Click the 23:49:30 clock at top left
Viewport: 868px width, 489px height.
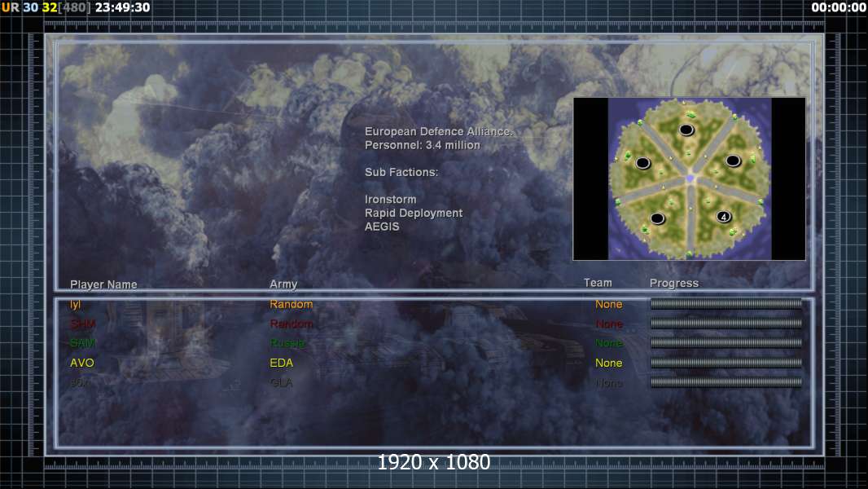tap(122, 7)
